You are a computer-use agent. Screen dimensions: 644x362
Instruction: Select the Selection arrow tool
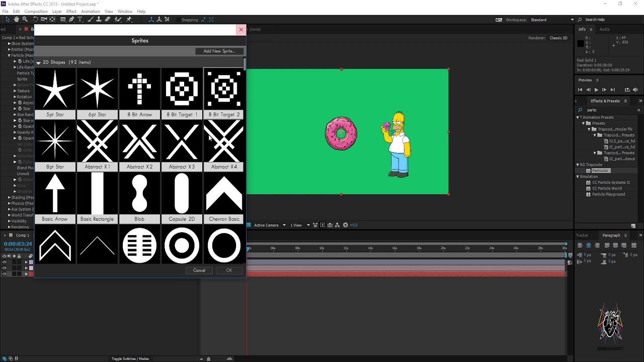(8, 20)
